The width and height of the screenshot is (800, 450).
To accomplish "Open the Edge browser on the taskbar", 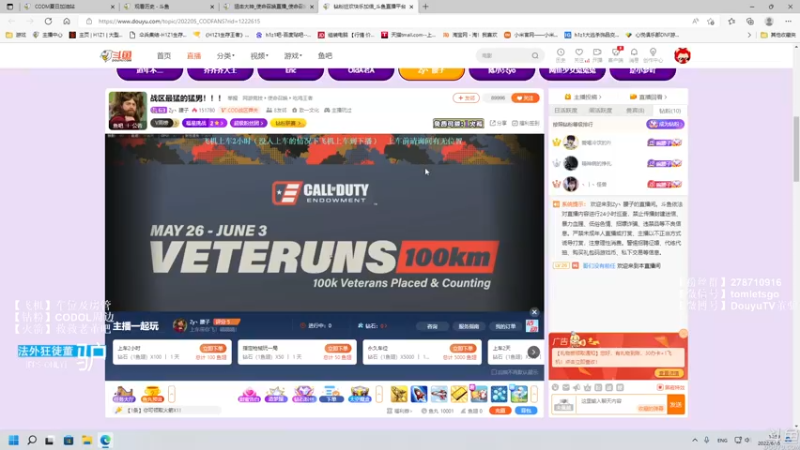I will point(105,440).
